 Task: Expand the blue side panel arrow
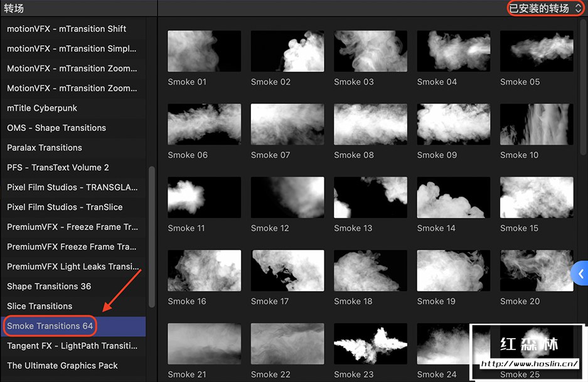580,273
